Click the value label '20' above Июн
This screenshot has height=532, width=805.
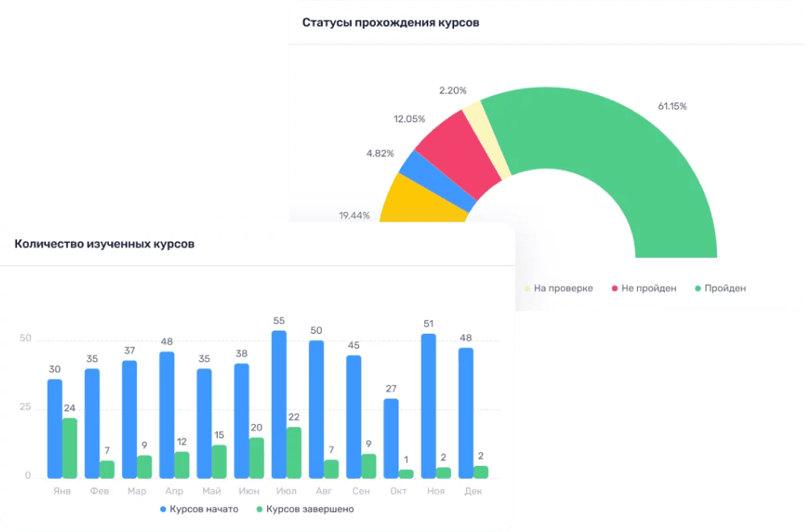tap(257, 428)
